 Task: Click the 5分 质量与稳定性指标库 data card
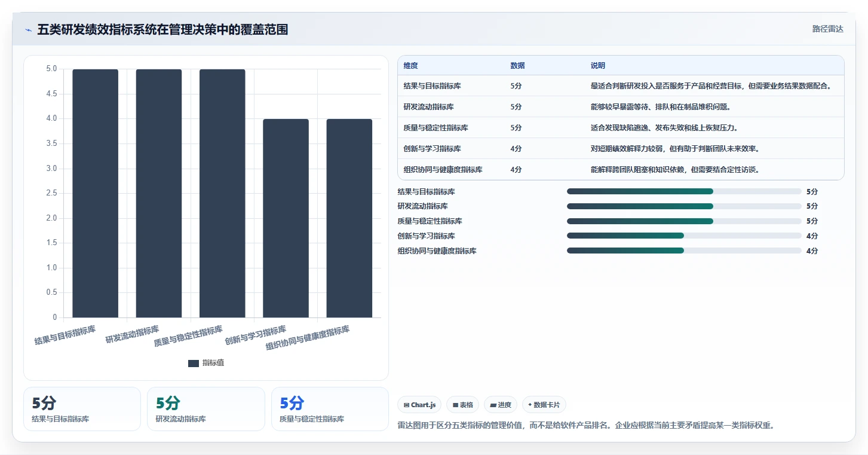330,409
